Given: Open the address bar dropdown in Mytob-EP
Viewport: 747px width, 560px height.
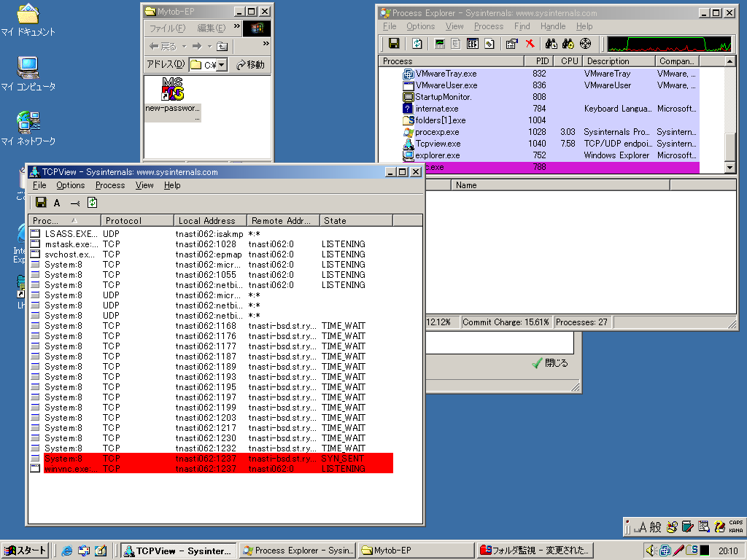Looking at the screenshot, I should click(221, 65).
